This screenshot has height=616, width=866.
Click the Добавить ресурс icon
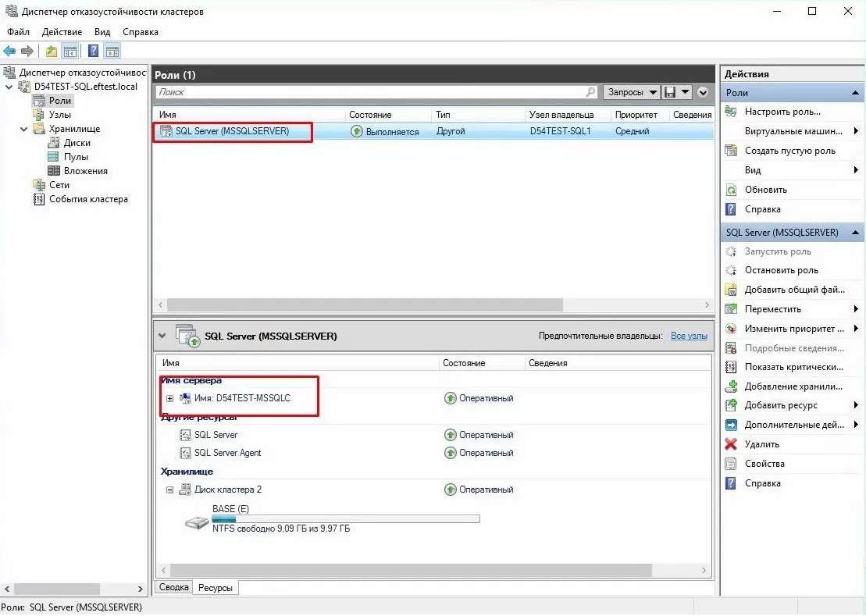tap(731, 405)
